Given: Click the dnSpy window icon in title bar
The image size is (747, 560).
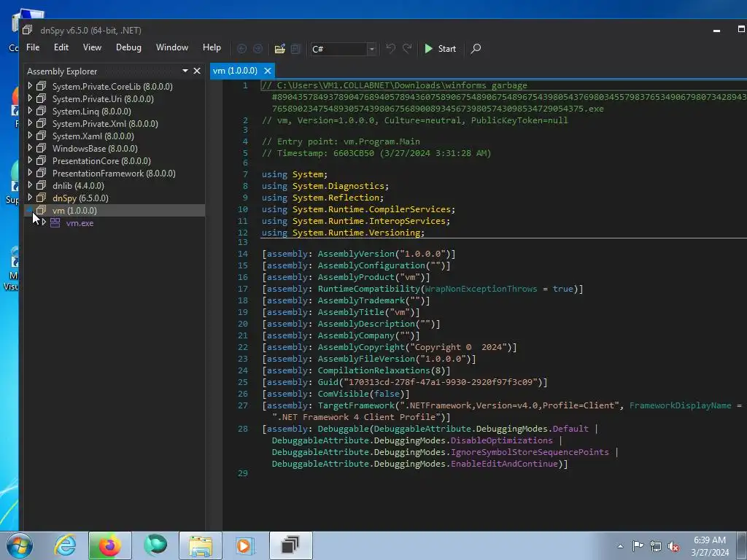Looking at the screenshot, I should point(28,30).
